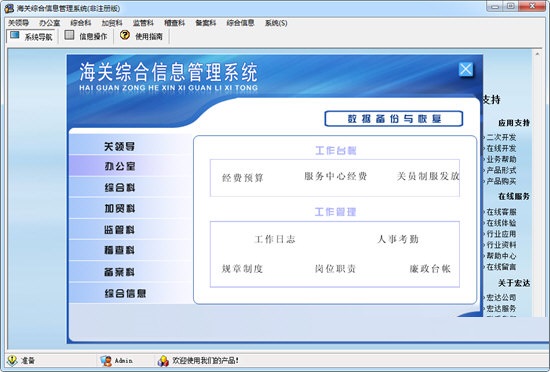The image size is (550, 372).
Task: Click the 数据备份与恢复 button
Action: pos(394,119)
